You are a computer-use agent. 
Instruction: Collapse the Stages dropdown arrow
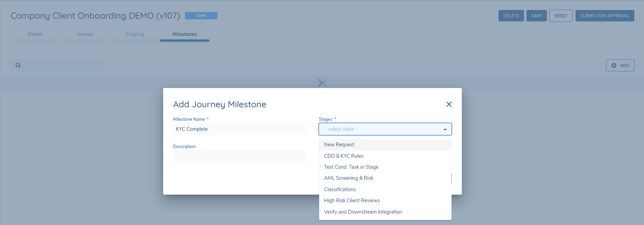445,129
